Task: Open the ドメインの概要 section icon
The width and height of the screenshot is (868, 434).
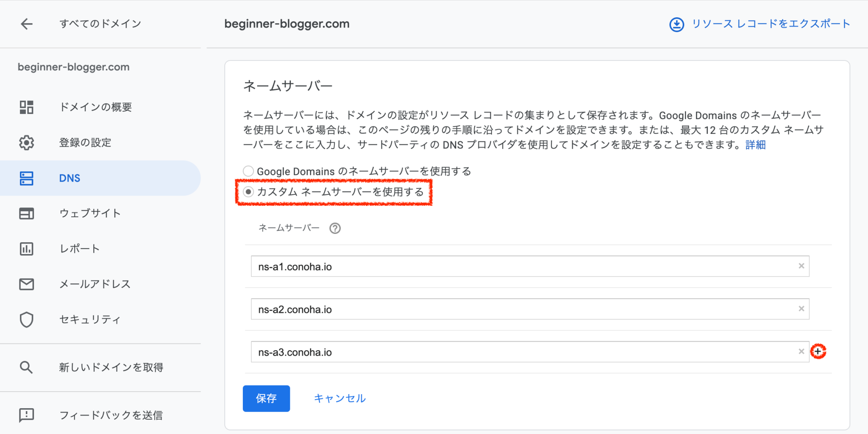Action: click(26, 107)
